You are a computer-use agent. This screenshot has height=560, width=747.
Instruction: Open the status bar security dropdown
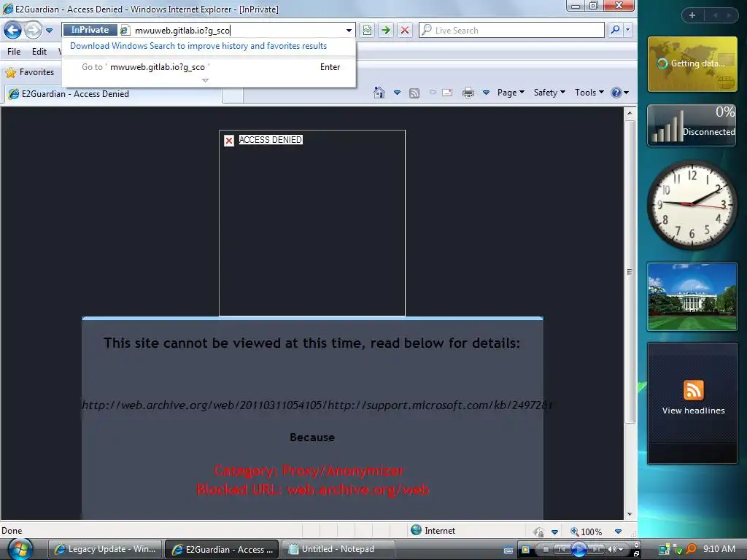click(x=554, y=532)
